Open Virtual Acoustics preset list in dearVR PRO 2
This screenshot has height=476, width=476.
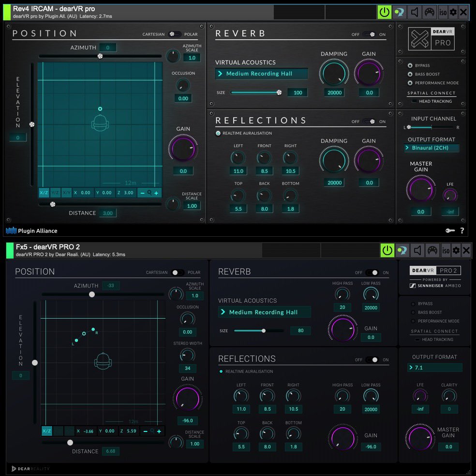point(265,312)
